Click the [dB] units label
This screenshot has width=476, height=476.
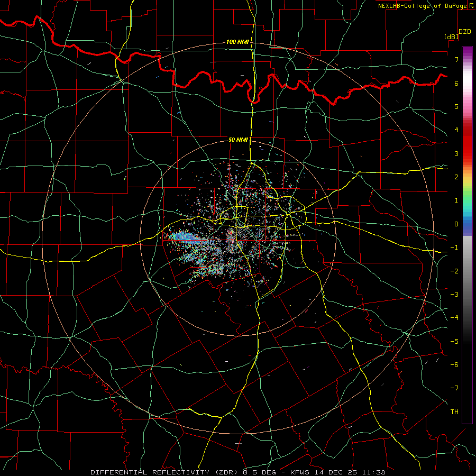[x=452, y=36]
